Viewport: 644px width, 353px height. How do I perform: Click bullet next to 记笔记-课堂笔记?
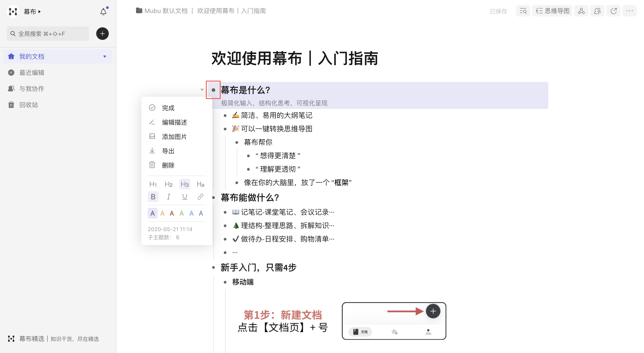tap(225, 212)
